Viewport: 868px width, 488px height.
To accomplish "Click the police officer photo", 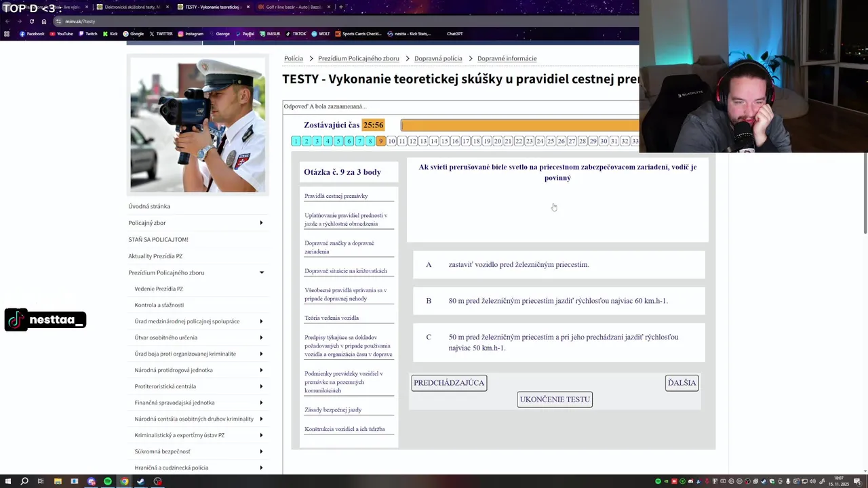I will point(198,125).
